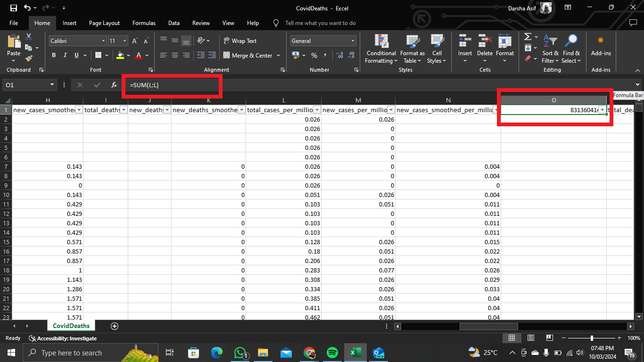Click the Accessibility: Investigate status button
The height and width of the screenshot is (362, 644).
pos(63,338)
